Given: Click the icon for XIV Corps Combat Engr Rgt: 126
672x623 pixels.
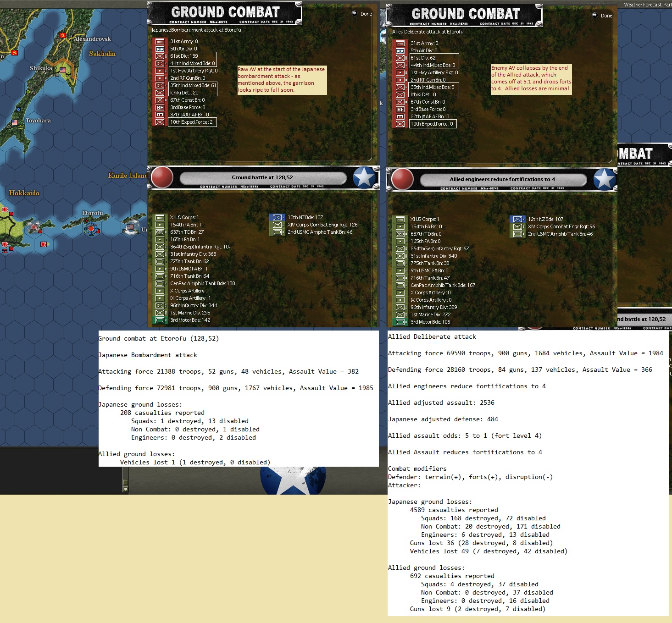Looking at the screenshot, I should tap(277, 225).
